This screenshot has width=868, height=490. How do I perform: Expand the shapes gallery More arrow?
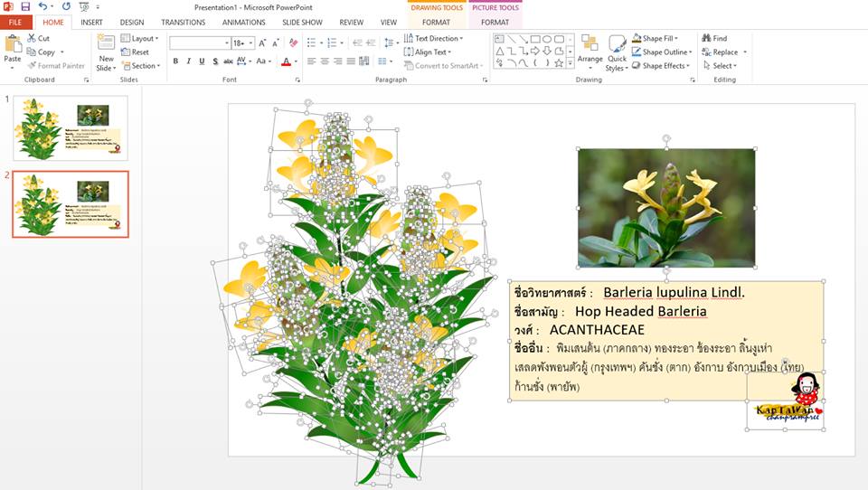tap(571, 63)
